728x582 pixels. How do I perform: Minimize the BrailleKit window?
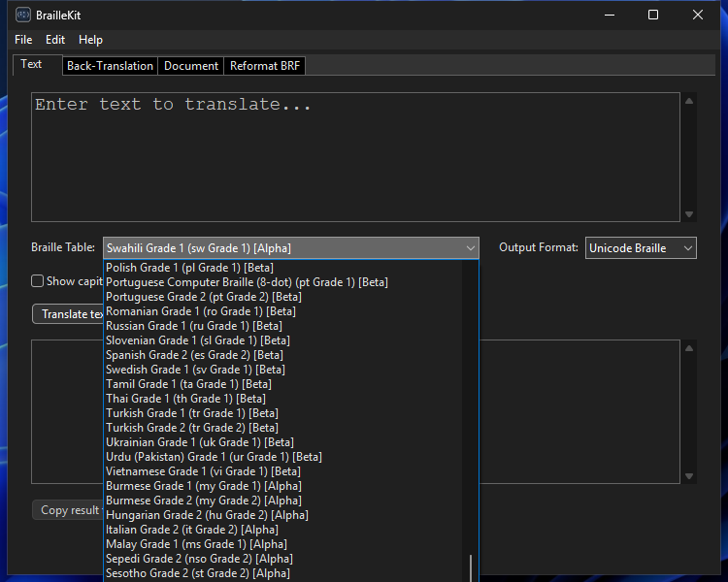pos(610,15)
